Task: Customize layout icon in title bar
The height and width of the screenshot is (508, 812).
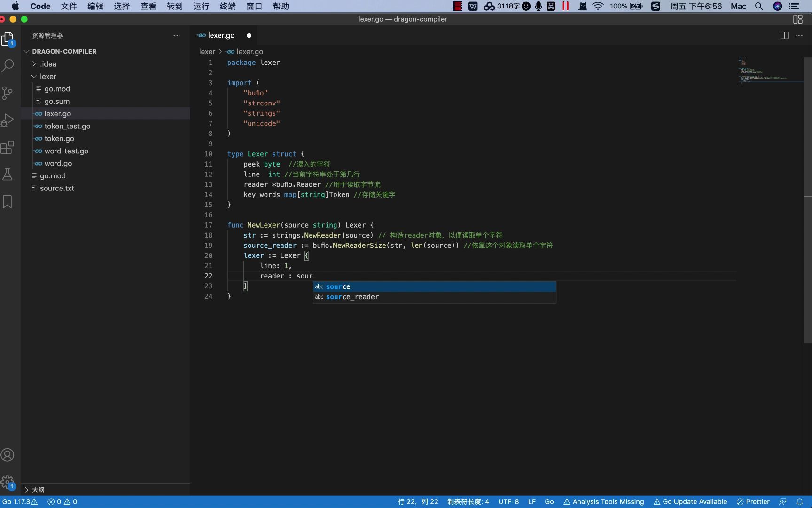Action: pos(798,19)
